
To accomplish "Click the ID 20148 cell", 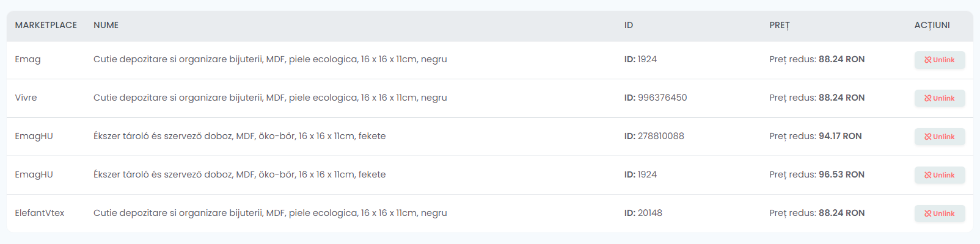I will tap(643, 213).
